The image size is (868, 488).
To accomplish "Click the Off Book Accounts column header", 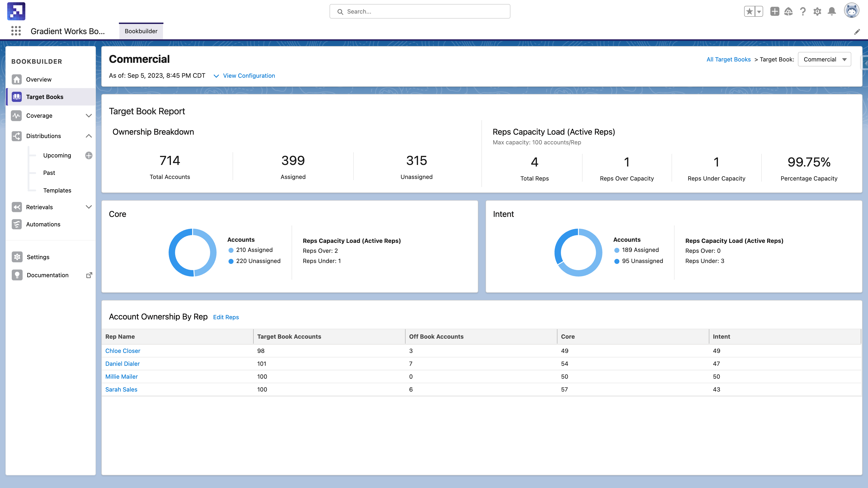I will [481, 337].
